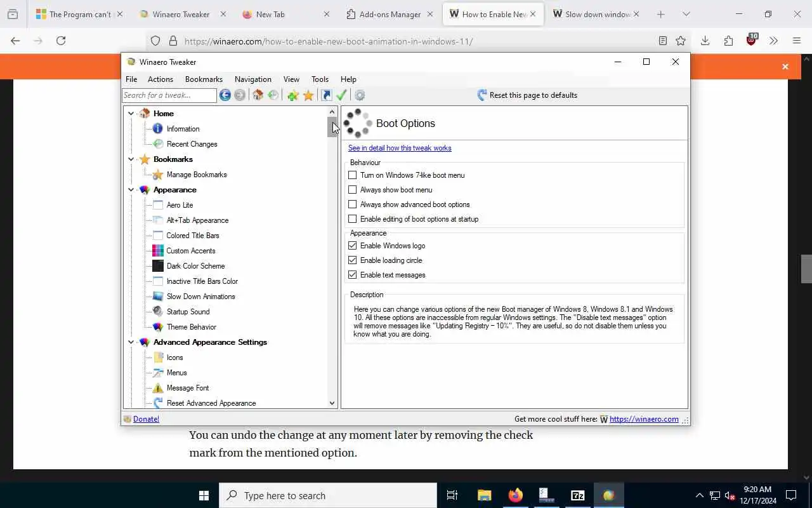
Task: Click the blue back arrow in Winaero Tweaker toolbar
Action: pyautogui.click(x=225, y=95)
